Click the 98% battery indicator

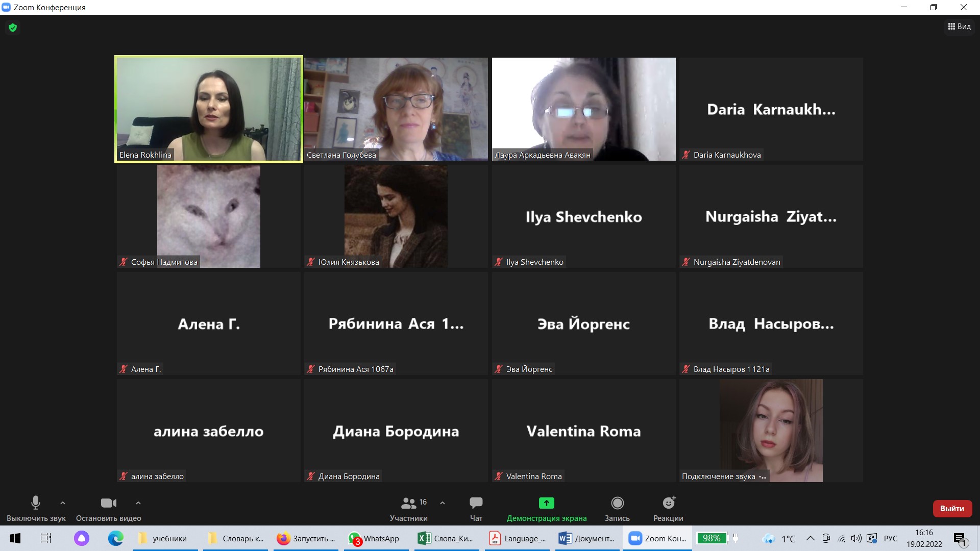712,538
